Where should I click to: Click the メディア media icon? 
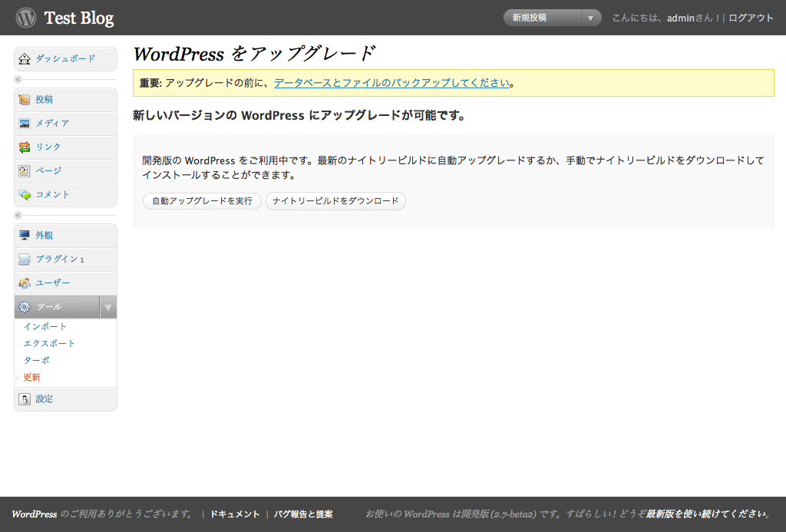tap(24, 124)
